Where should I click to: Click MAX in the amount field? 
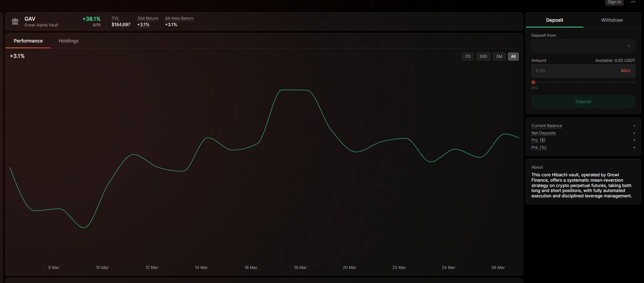(x=626, y=71)
